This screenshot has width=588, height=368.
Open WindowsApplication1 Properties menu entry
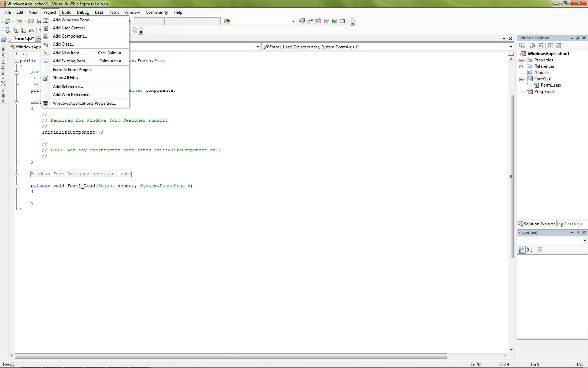(x=85, y=103)
